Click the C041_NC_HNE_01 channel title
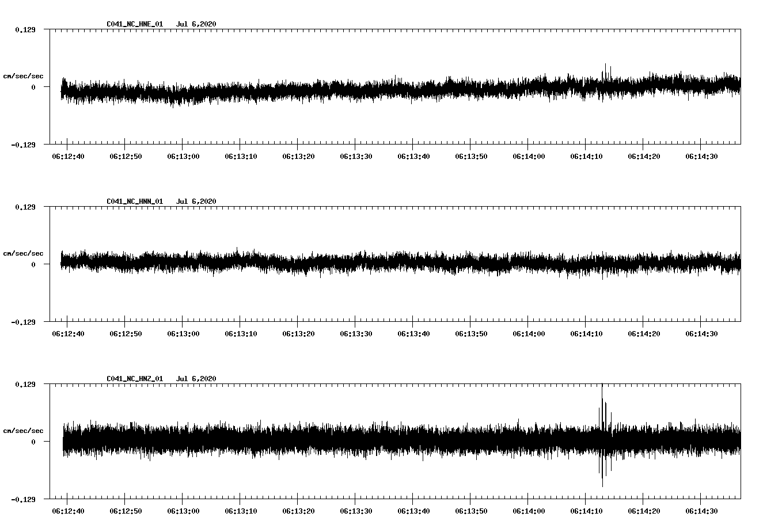Screen dimensions: 782x532 pos(135,24)
